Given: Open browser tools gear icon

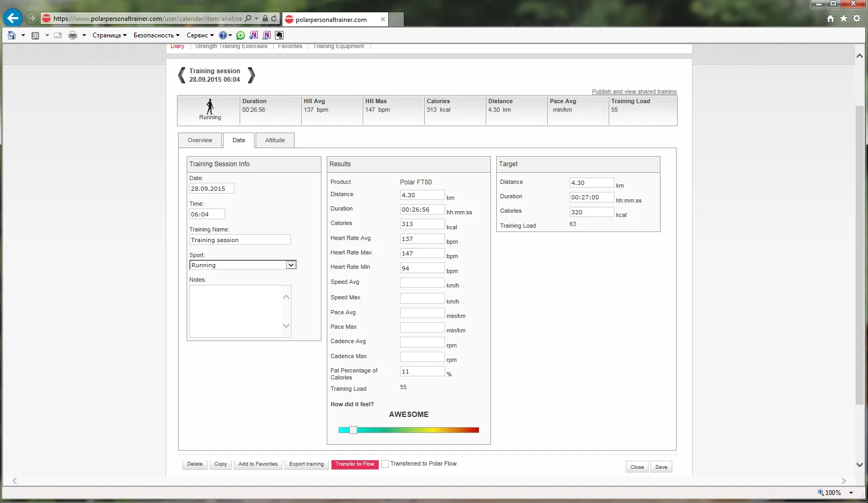Looking at the screenshot, I should pyautogui.click(x=857, y=19).
